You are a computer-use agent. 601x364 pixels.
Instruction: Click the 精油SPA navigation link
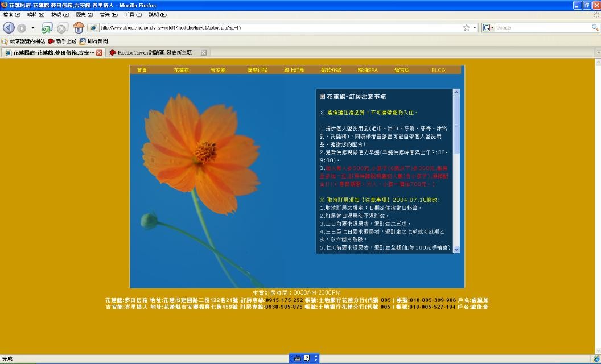368,70
